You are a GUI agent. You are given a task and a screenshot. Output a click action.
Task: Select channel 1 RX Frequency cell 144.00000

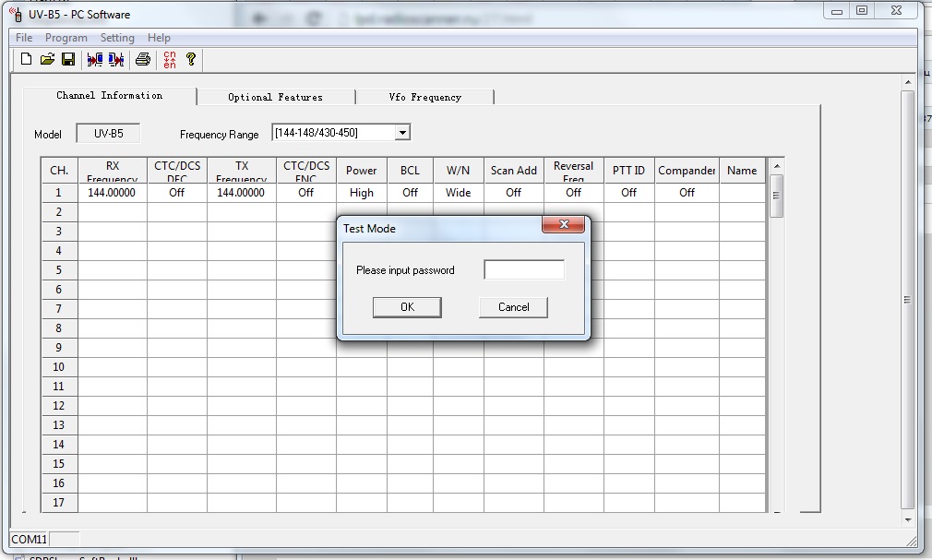tap(112, 193)
